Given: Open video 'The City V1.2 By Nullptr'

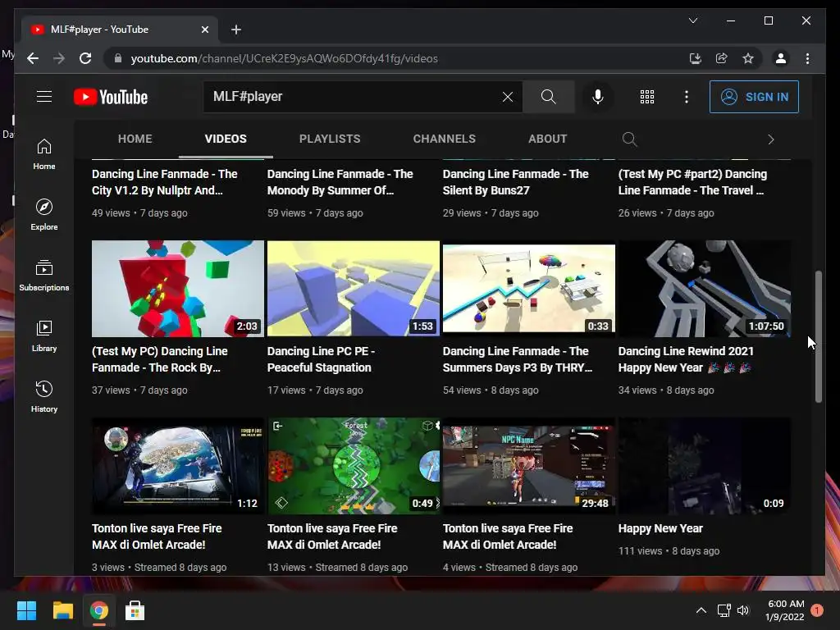Looking at the screenshot, I should (164, 182).
